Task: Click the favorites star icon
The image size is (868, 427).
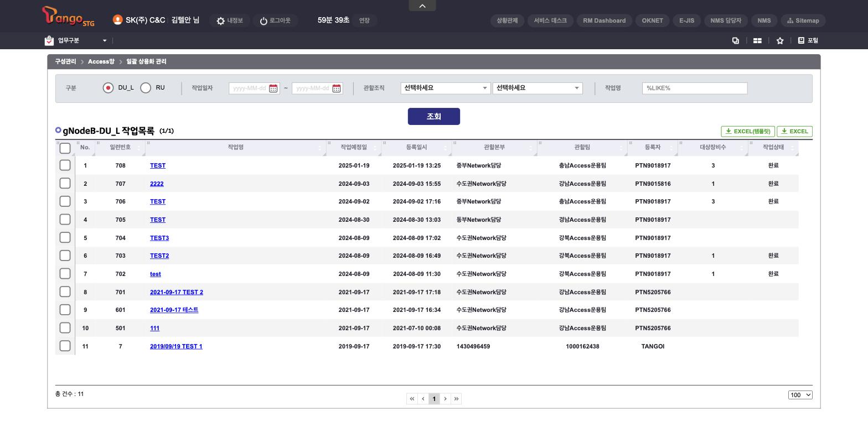Action: [780, 40]
